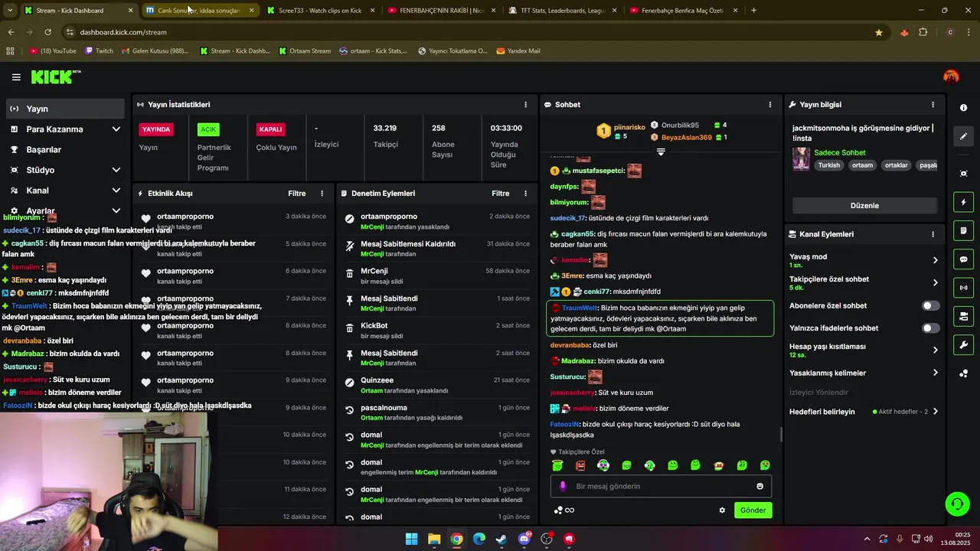The image size is (980, 551).
Task: Open Ortaam Stream bookmark
Action: click(x=305, y=51)
